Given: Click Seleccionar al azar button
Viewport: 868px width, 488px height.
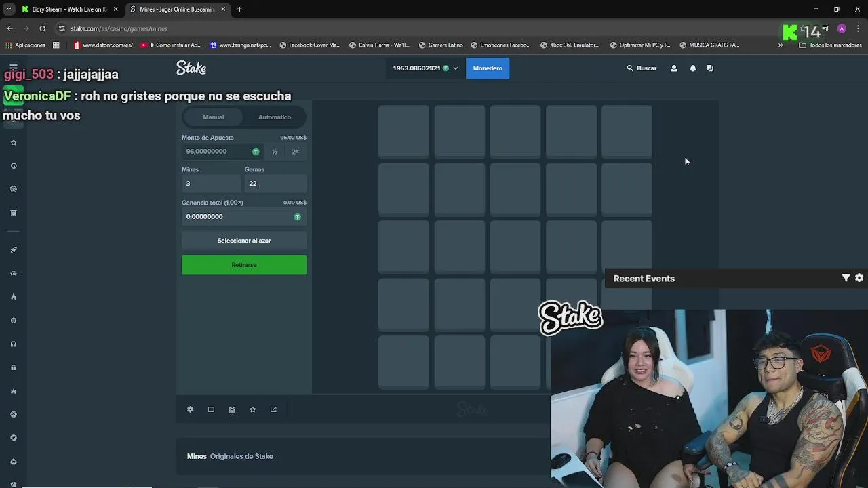Looking at the screenshot, I should pyautogui.click(x=244, y=241).
